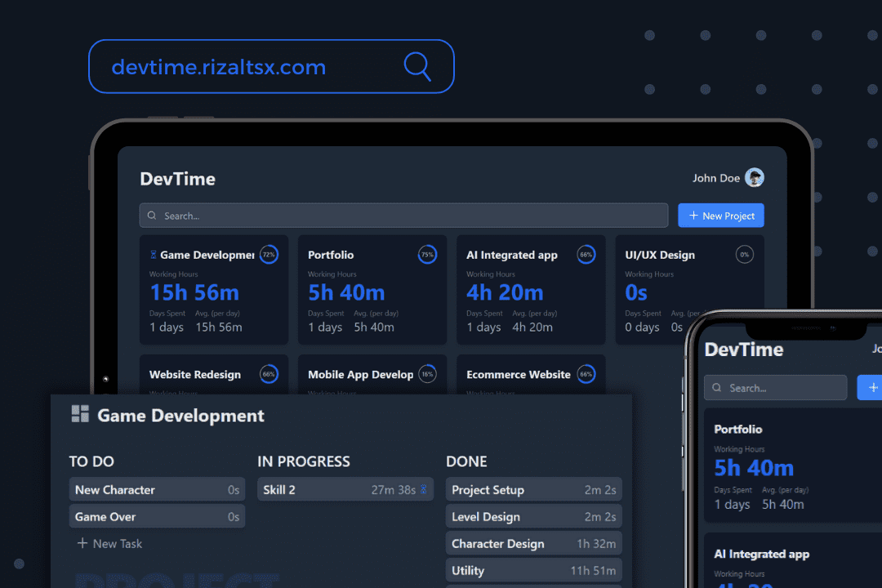Click the John Doe username
Viewport: 882px width, 588px height.
tap(715, 178)
